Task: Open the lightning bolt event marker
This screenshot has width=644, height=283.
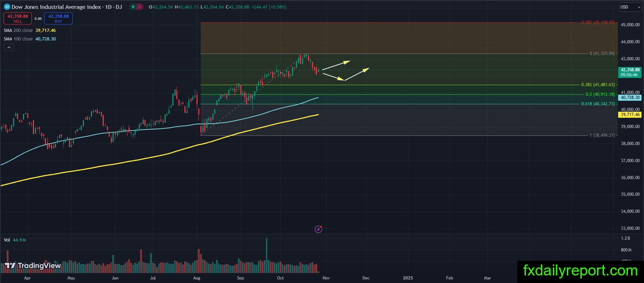Action: [x=318, y=229]
